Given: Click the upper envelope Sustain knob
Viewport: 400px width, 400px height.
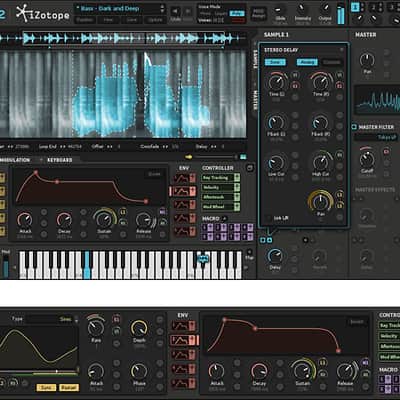Looking at the screenshot, I should [x=104, y=219].
